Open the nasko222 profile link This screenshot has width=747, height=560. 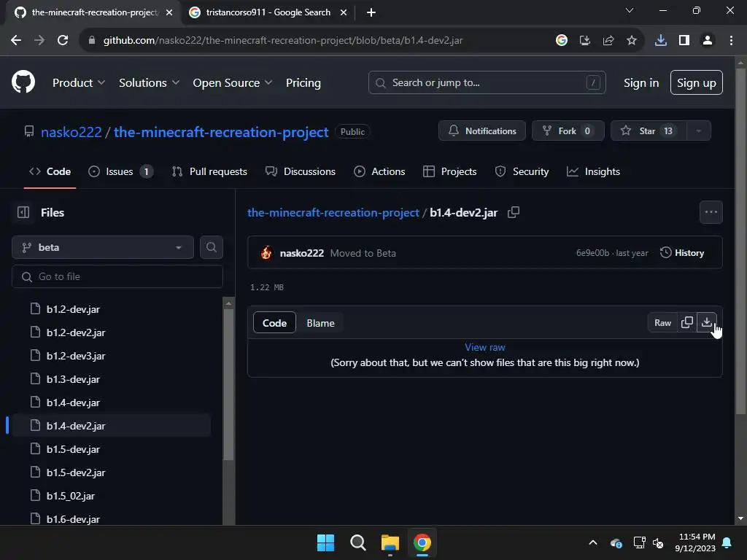click(71, 132)
